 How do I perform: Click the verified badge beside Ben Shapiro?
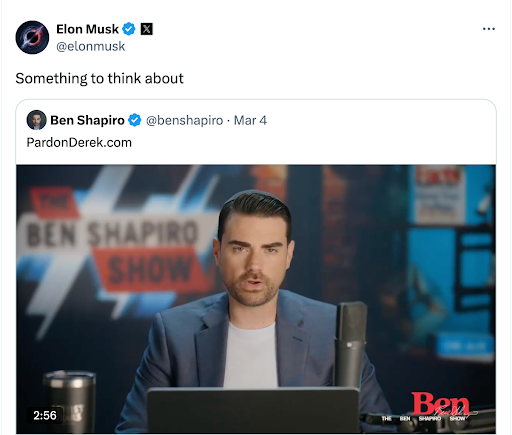[x=135, y=120]
